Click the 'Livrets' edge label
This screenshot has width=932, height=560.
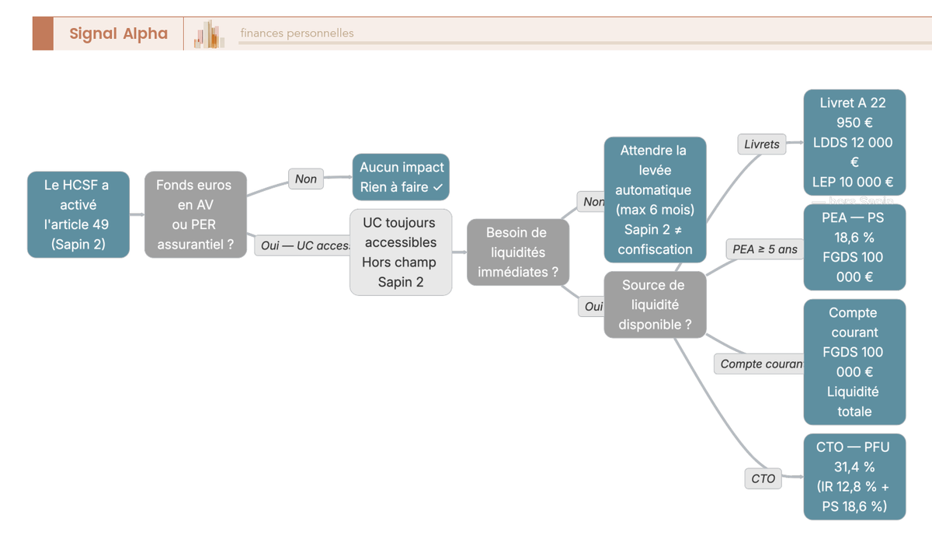tap(761, 144)
